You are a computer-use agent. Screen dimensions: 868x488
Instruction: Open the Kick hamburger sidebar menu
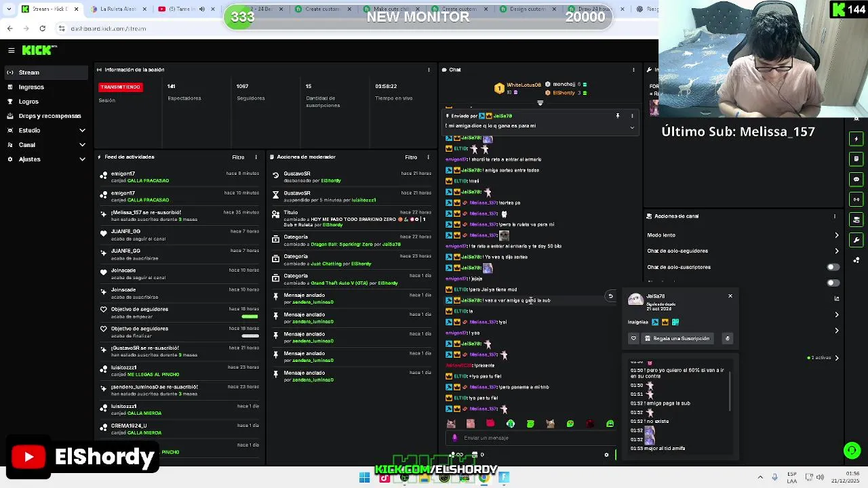12,50
